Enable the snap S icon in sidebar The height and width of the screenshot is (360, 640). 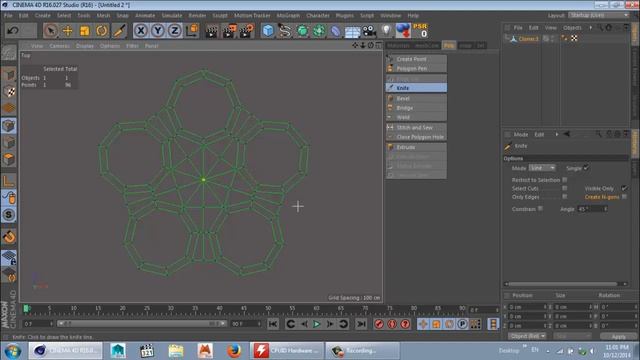point(9,215)
